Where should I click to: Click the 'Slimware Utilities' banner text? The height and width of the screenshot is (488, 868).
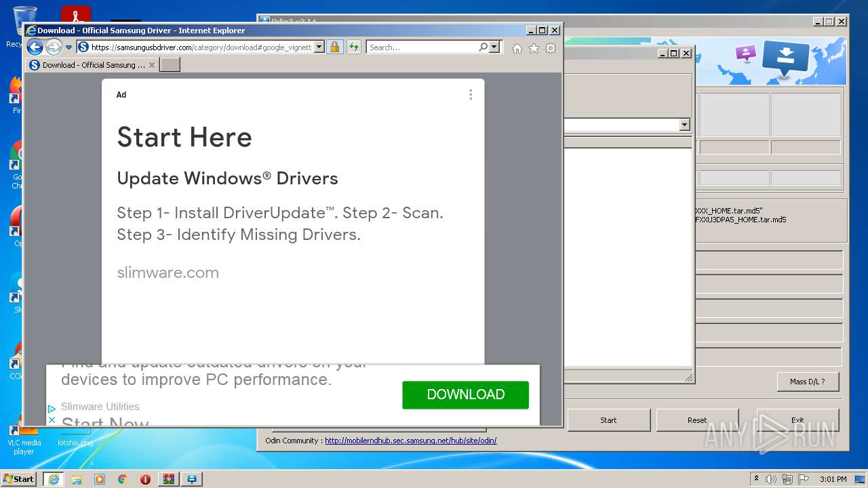100,407
